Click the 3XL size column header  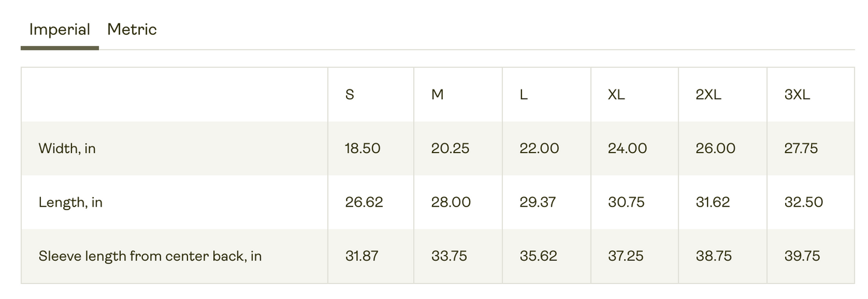797,95
